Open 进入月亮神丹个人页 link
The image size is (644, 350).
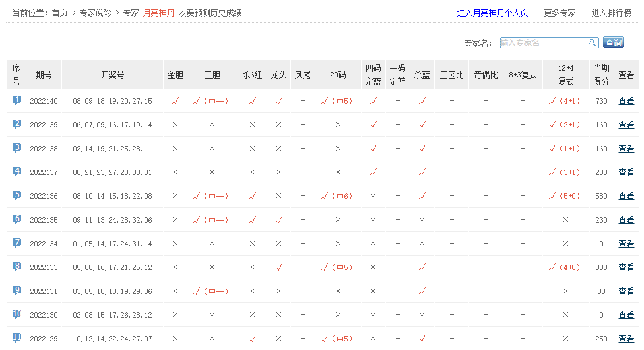pos(492,13)
